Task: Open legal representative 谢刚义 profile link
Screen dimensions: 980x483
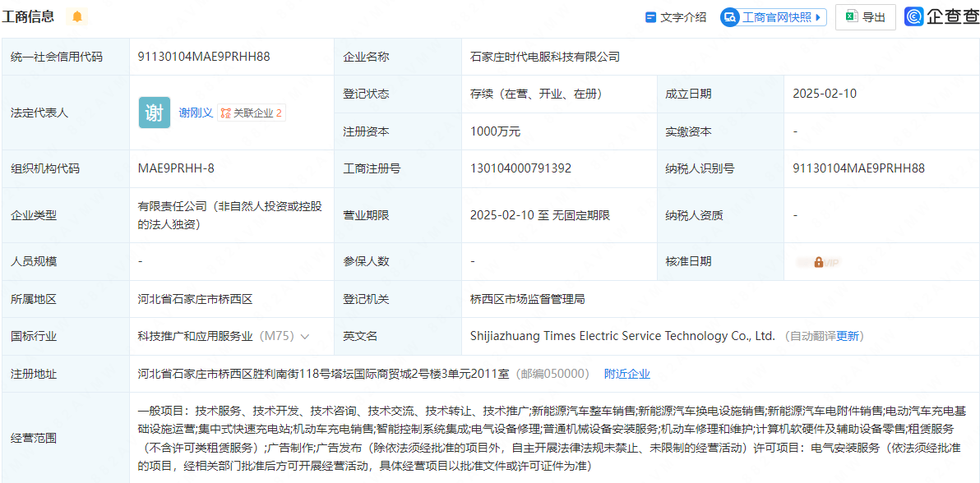Action: point(196,113)
